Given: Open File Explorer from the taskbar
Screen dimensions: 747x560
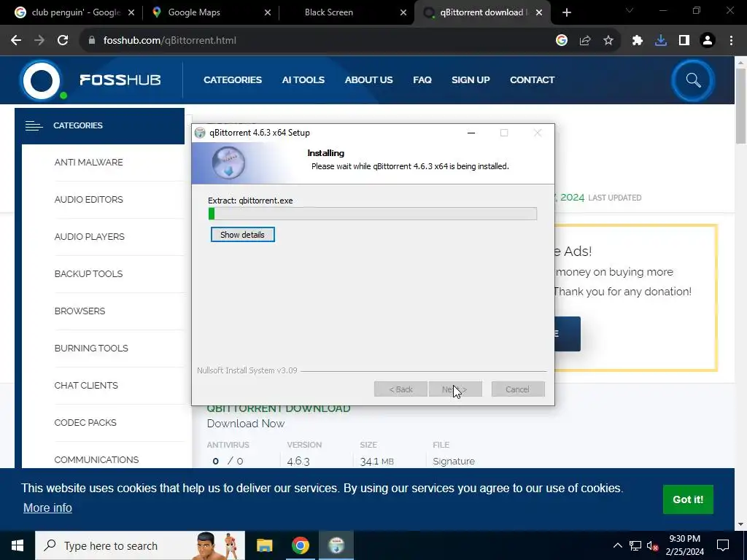Looking at the screenshot, I should (x=264, y=545).
